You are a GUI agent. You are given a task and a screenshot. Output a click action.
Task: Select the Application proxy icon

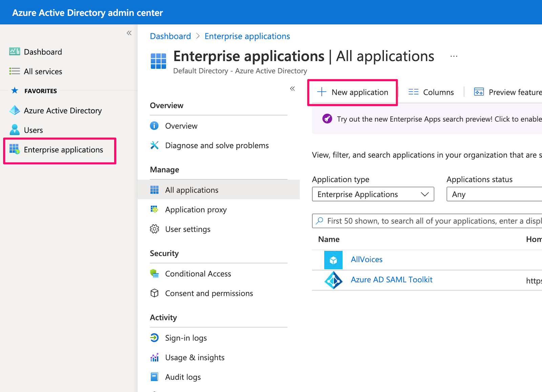point(154,210)
